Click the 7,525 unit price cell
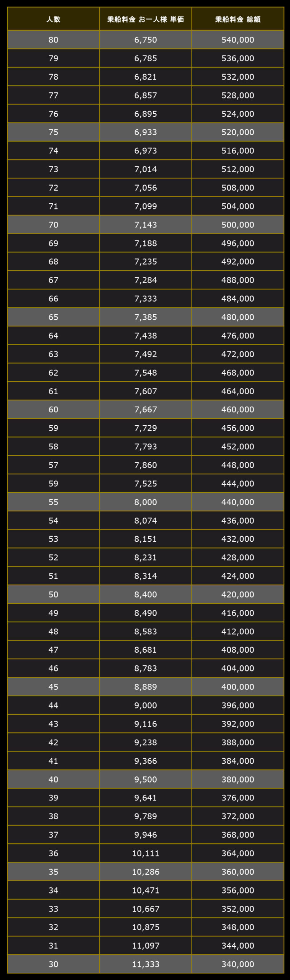This screenshot has width=290, height=980. click(x=146, y=483)
